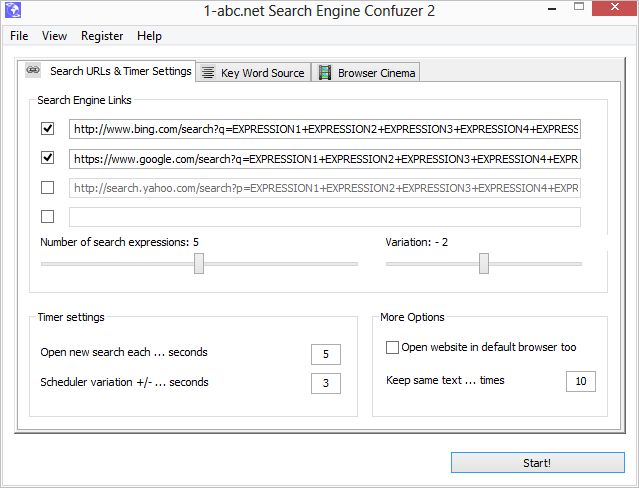This screenshot has height=488, width=639.
Task: Click the Open new search seconds field
Action: click(x=325, y=354)
